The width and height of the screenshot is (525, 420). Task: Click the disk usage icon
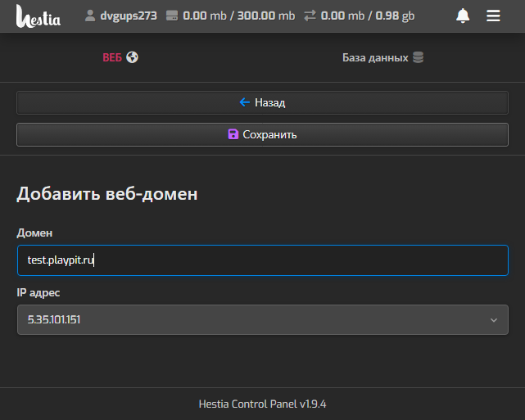coord(172,16)
